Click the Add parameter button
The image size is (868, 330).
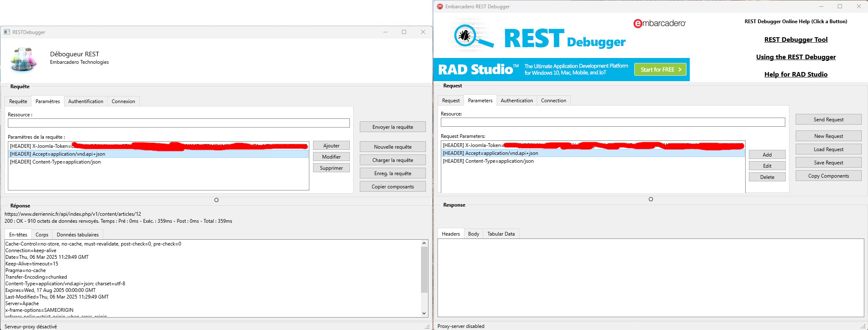coord(767,154)
